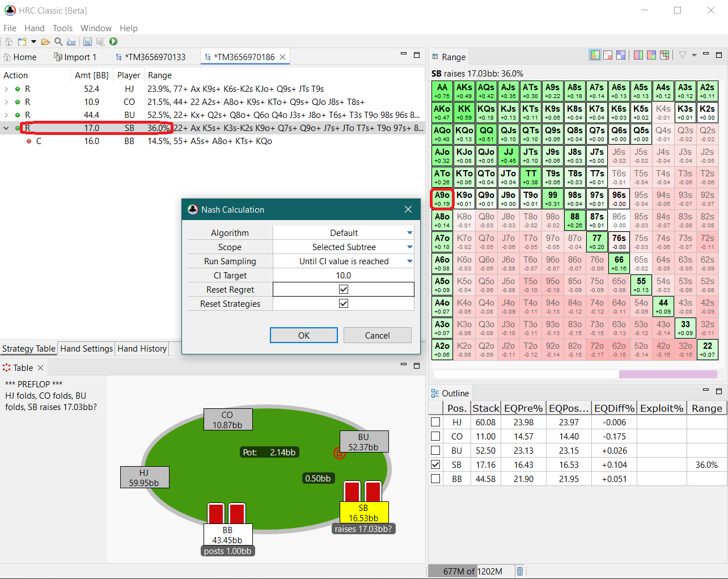Viewport: 728px width, 579px height.
Task: Click the AA cell in range grid
Action: [442, 91]
